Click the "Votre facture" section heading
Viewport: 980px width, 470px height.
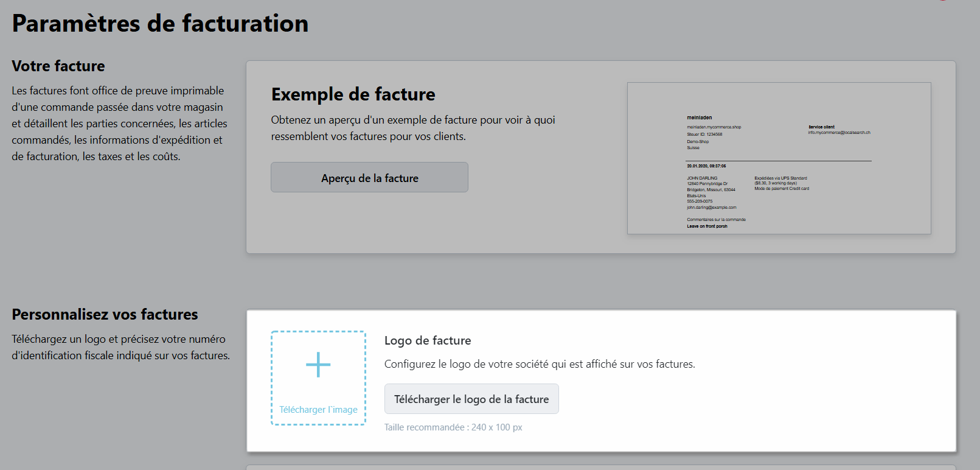coord(58,66)
